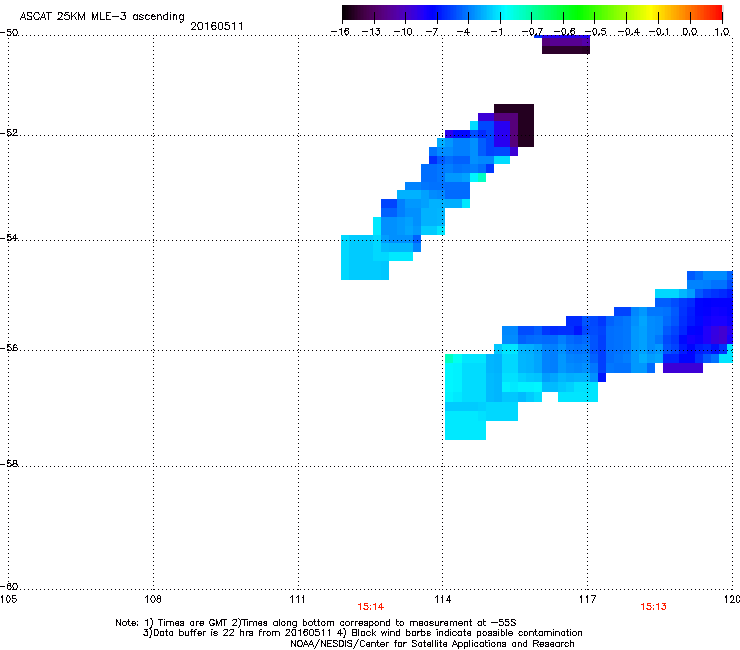The width and height of the screenshot is (740, 650).
Task: Click the latitude label -58
Action: pos(9,464)
